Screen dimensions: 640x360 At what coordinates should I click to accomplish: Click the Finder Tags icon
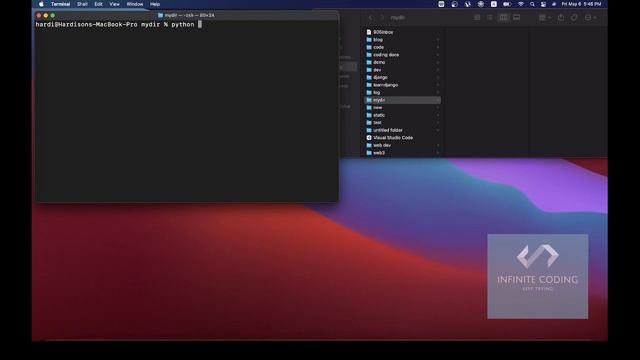[x=574, y=18]
